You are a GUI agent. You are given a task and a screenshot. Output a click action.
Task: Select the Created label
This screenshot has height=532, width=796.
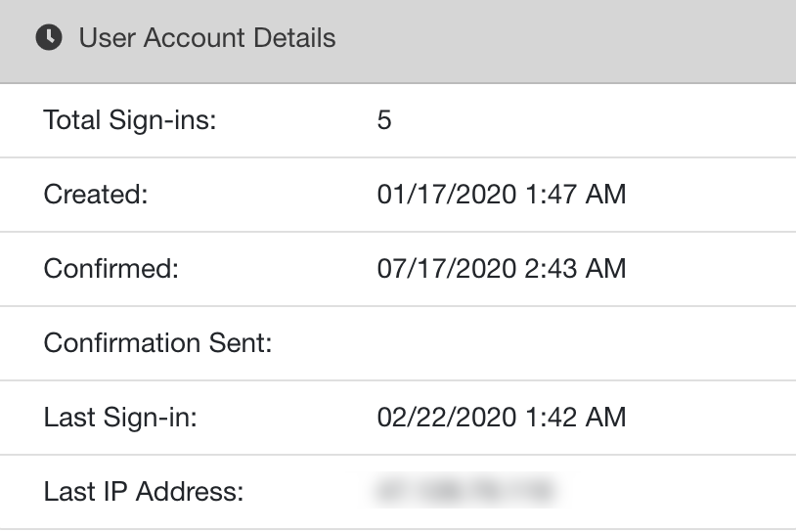pos(96,195)
